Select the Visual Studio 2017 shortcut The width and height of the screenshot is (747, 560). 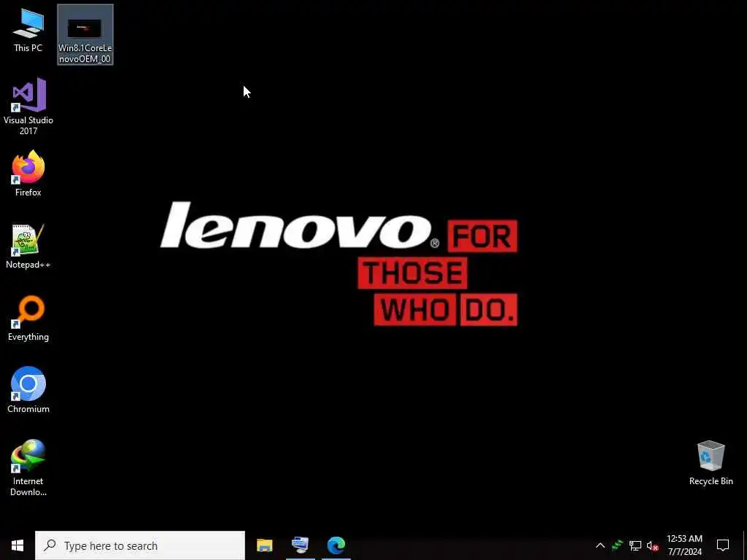coord(28,106)
